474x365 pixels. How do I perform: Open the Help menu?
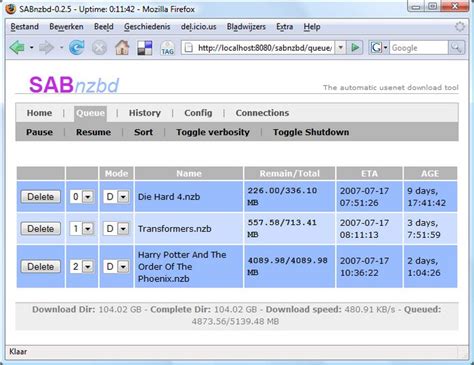coord(312,27)
